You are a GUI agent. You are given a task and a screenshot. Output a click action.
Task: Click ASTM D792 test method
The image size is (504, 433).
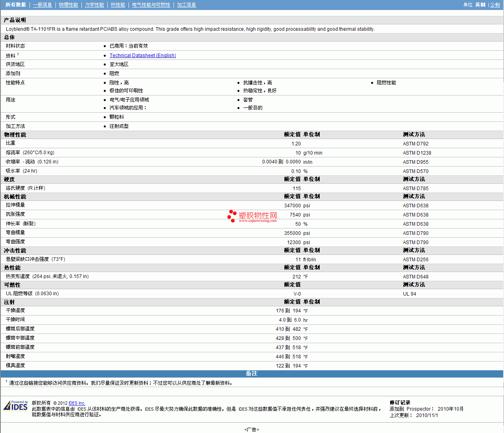416,144
